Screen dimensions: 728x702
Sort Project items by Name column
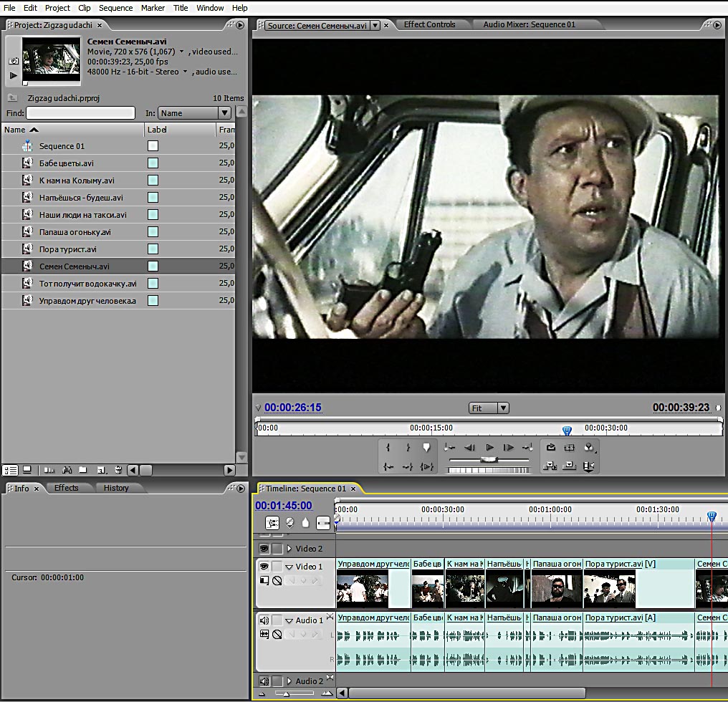click(x=73, y=130)
